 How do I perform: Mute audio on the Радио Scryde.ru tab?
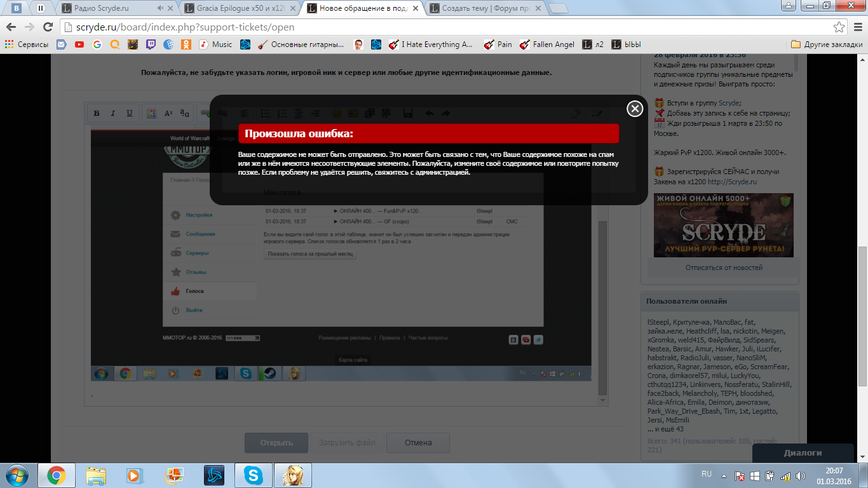[x=160, y=8]
